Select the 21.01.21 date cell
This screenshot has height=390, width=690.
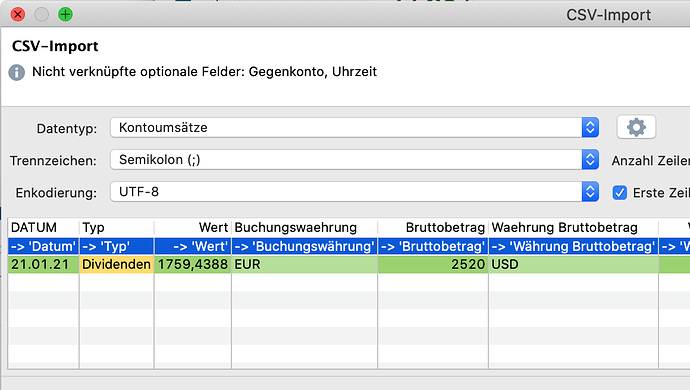pyautogui.click(x=44, y=264)
